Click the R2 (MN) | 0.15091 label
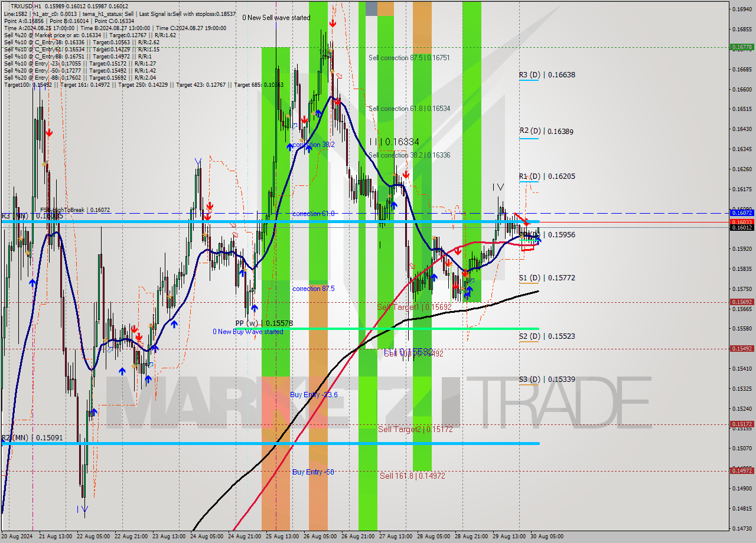This screenshot has width=756, height=543. pos(32,438)
